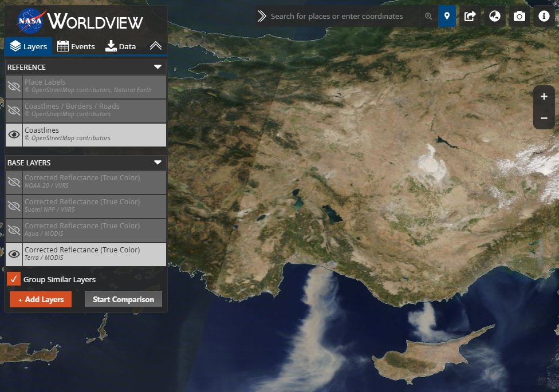The height and width of the screenshot is (392, 559).
Task: Click the search magnifier icon
Action: click(x=428, y=17)
